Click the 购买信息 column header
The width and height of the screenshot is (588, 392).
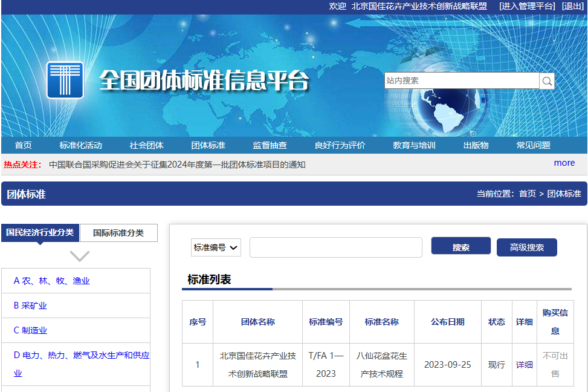tap(555, 322)
